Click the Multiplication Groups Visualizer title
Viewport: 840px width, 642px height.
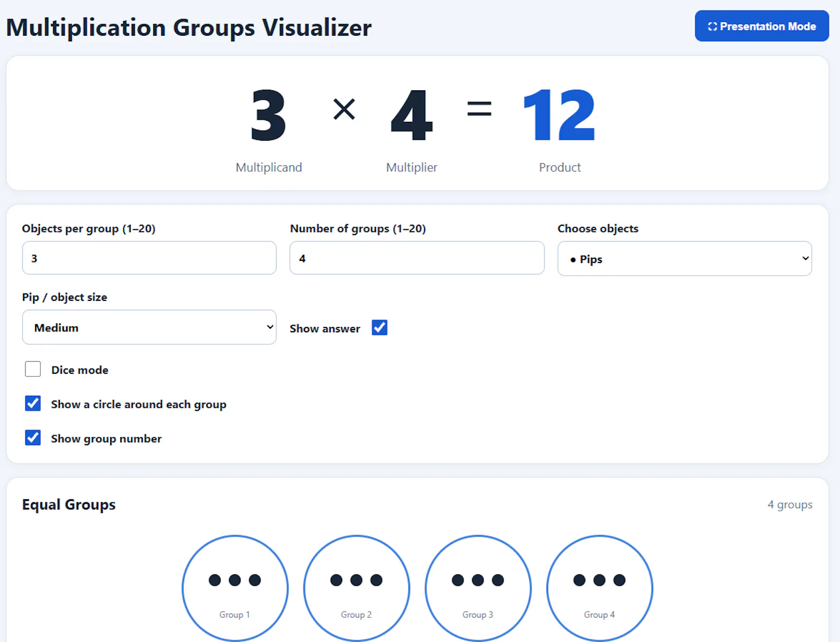coord(189,27)
